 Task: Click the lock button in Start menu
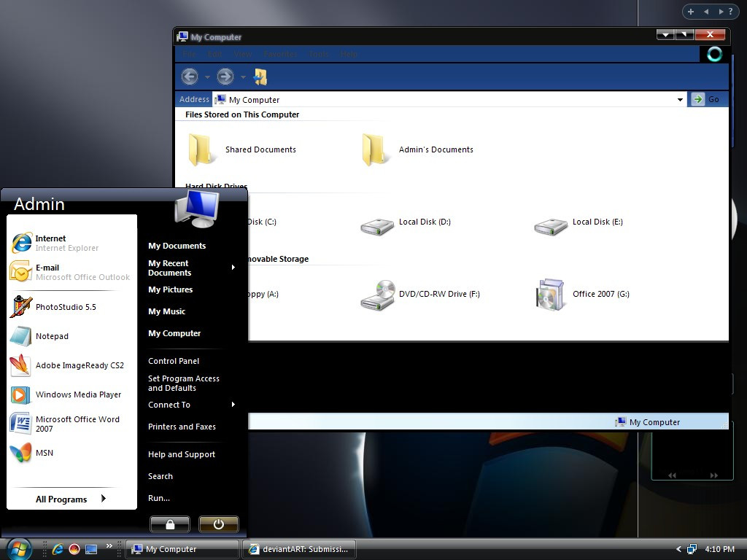[169, 524]
